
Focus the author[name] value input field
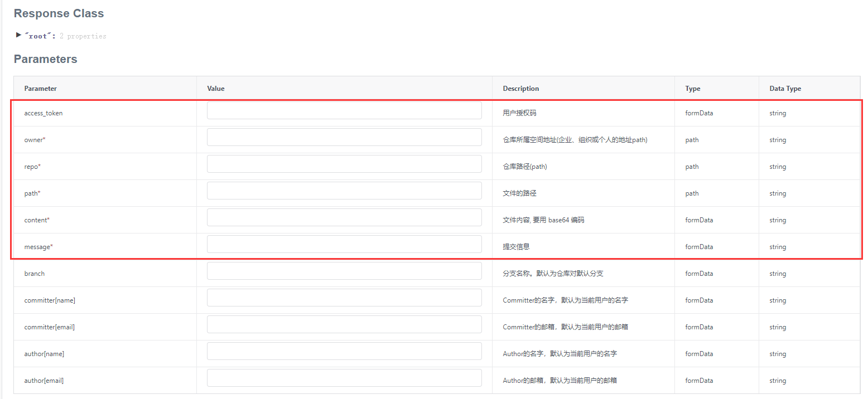click(x=344, y=351)
